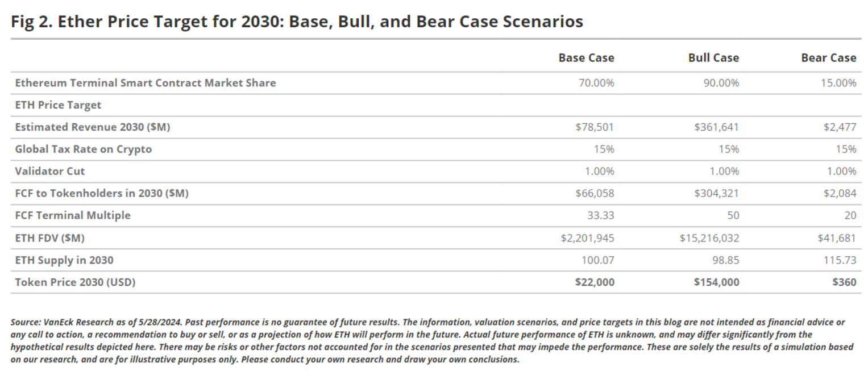The width and height of the screenshot is (868, 371).
Task: Select the Estimated Revenue 2030 row label
Action: pos(93,127)
